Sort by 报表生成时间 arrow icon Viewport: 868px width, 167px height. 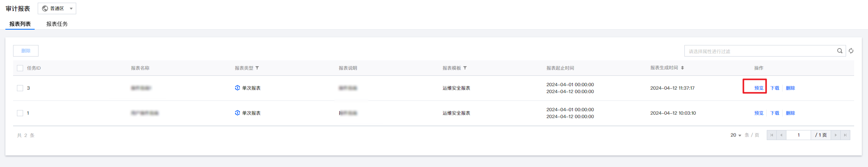pyautogui.click(x=682, y=68)
